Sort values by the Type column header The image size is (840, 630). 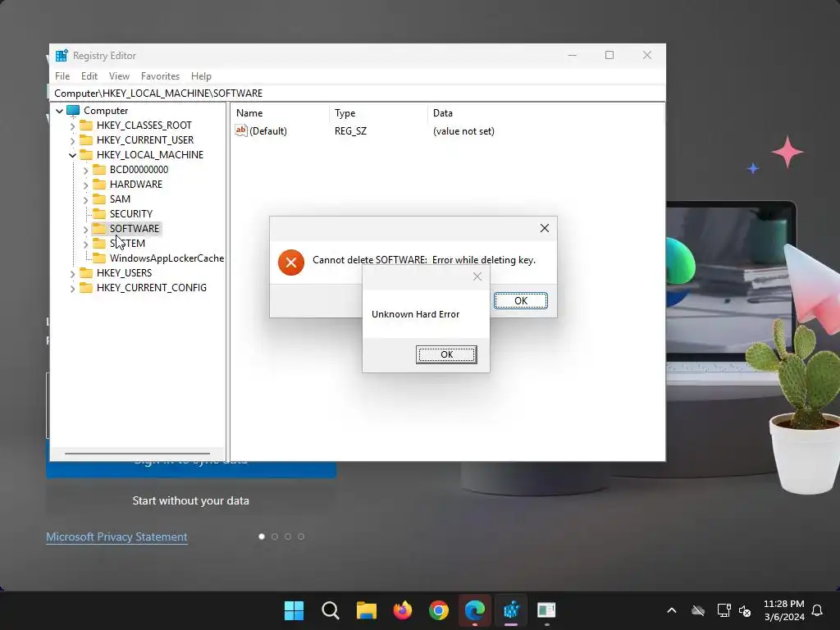point(378,113)
